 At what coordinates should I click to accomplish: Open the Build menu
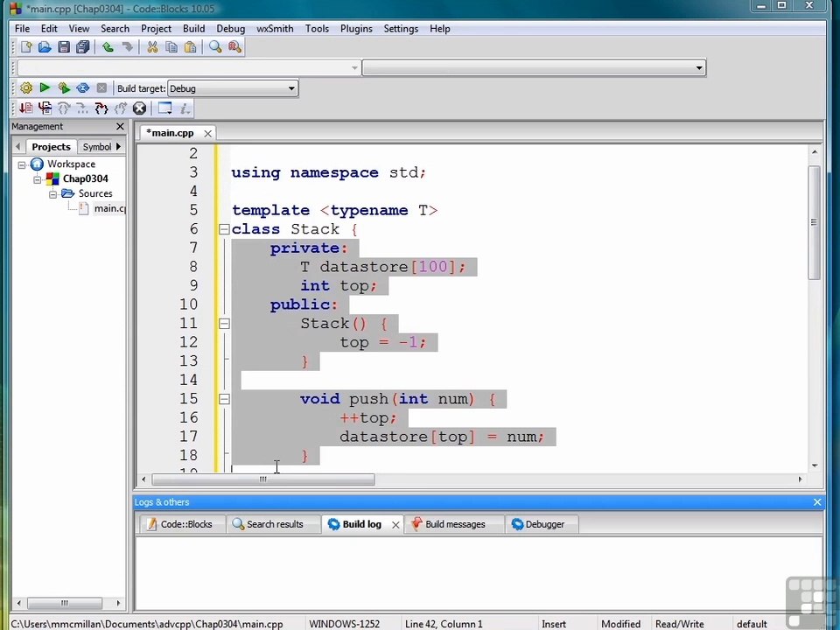pos(193,28)
